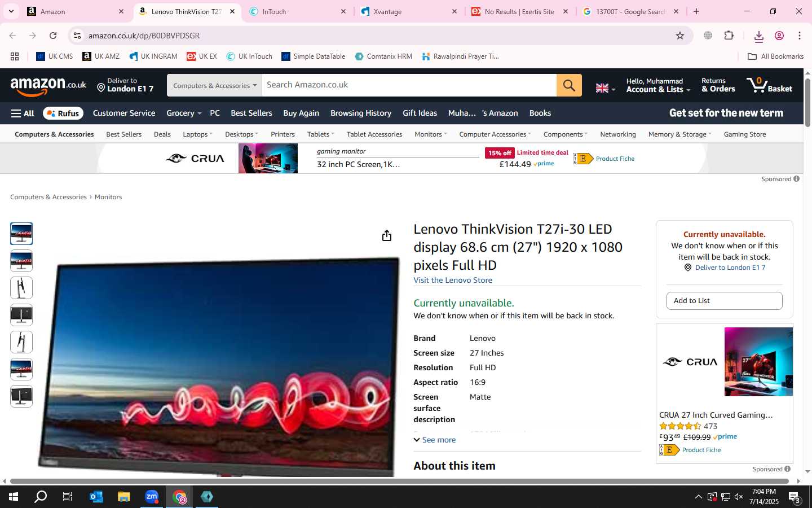Click the taskbar clock and date
Screen dimensions: 812x508
point(764,497)
